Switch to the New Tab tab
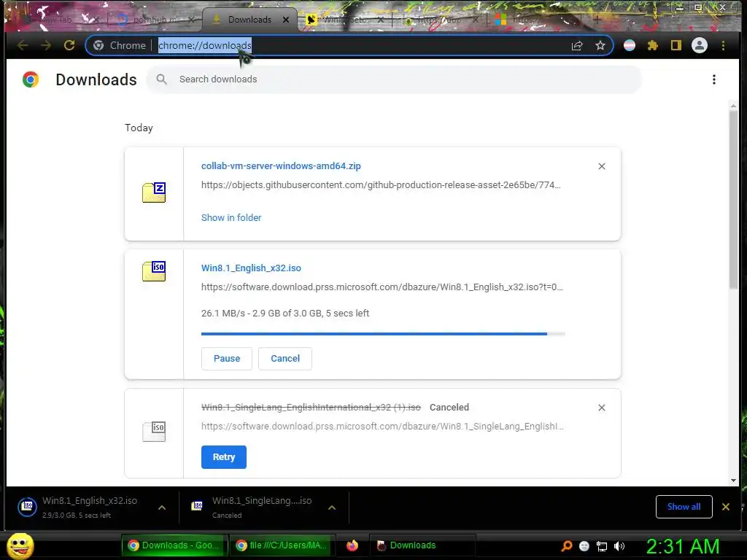Viewport: 747px width, 560px height. coord(57,20)
